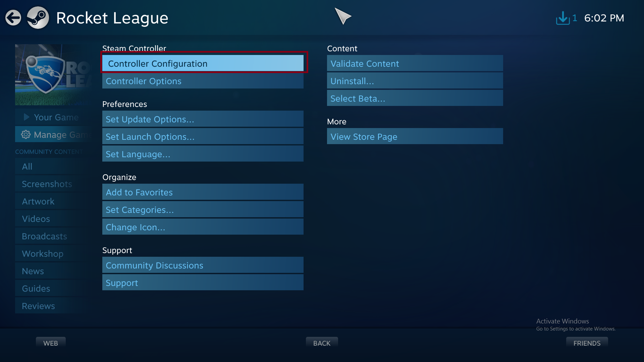
Task: Click the BACK button at bottom
Action: coord(322,343)
